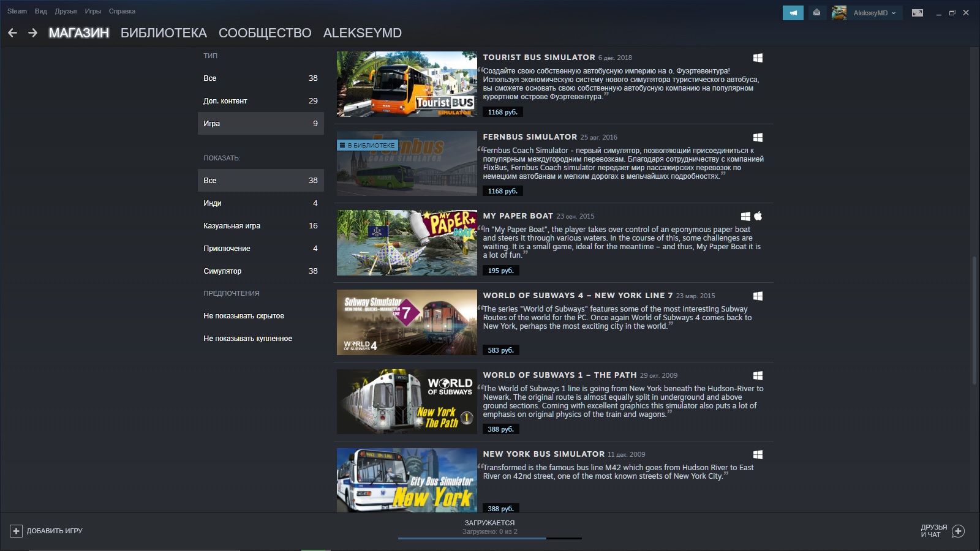980x551 pixels.
Task: Filter by Казуальная игра genre
Action: (261, 226)
